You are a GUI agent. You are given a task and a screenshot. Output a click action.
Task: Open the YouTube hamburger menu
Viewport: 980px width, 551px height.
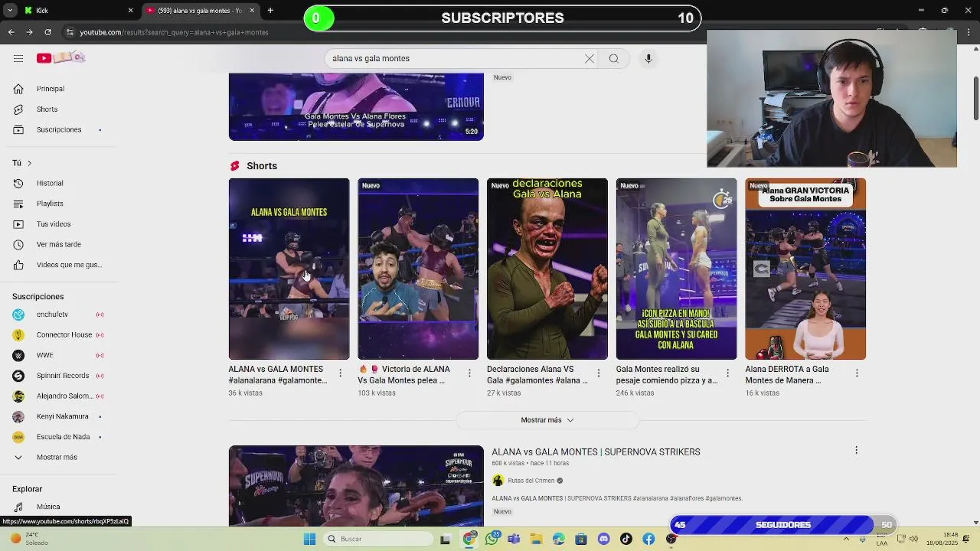click(18, 58)
